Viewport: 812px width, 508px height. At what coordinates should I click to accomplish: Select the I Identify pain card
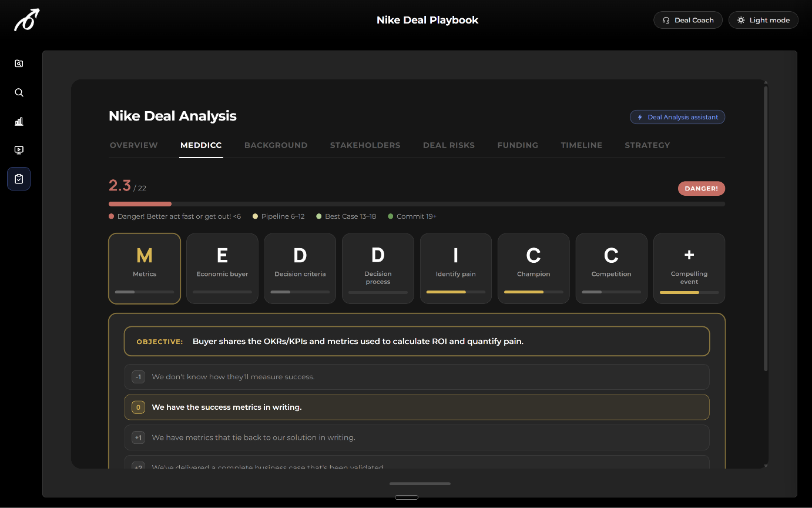coord(456,269)
